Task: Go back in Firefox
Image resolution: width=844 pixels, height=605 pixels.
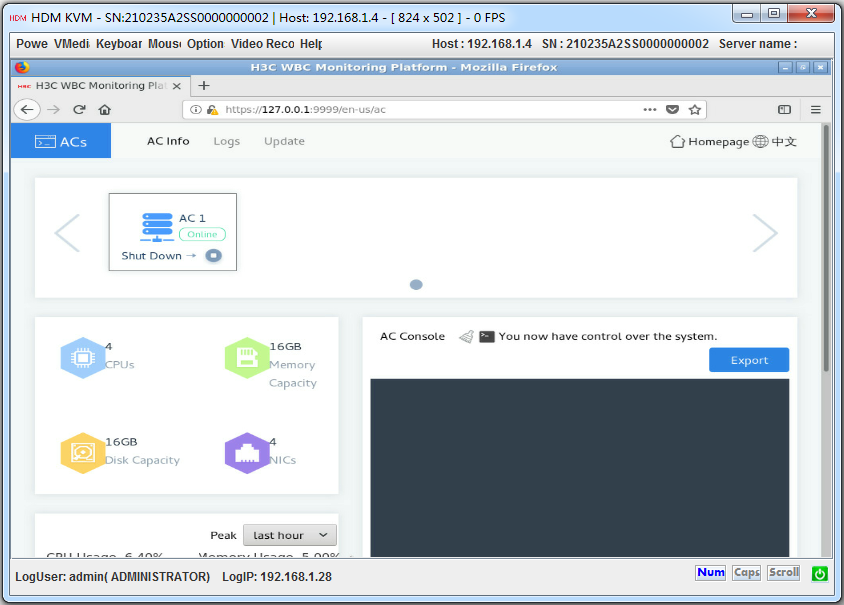Action: [27, 110]
